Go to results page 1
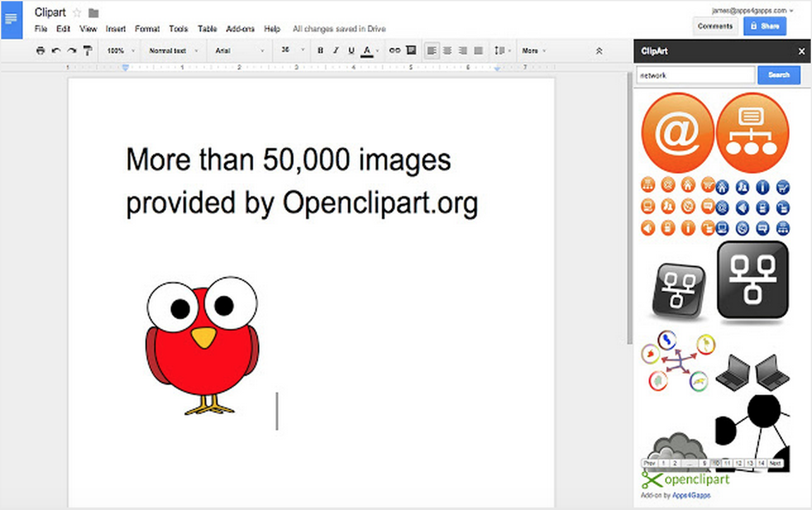This screenshot has width=812, height=510. [663, 463]
